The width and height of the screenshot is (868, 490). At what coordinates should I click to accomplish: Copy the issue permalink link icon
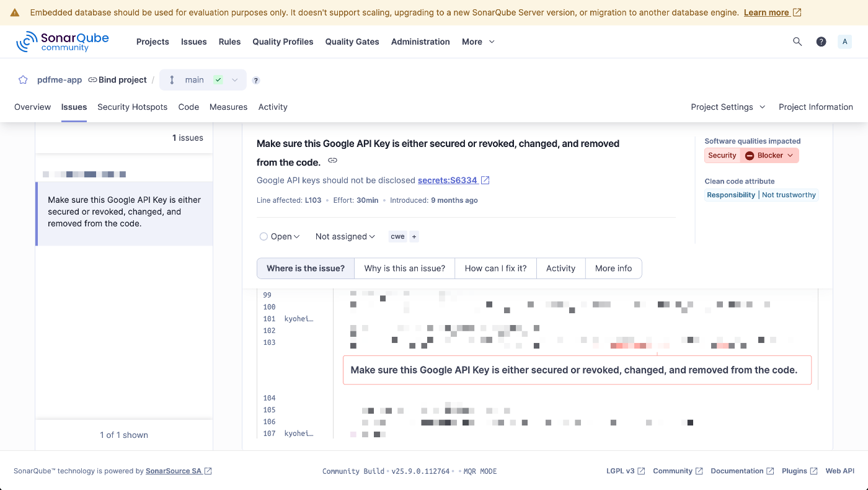coord(332,161)
